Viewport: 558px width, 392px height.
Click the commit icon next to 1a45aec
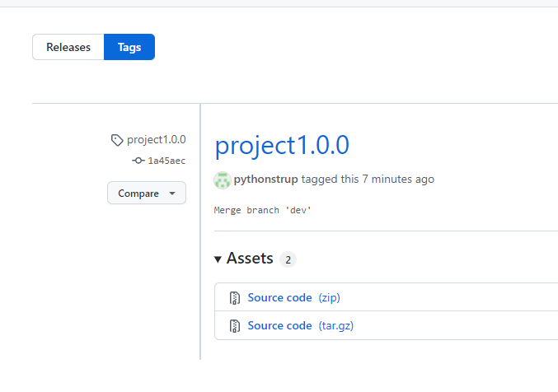pos(138,161)
